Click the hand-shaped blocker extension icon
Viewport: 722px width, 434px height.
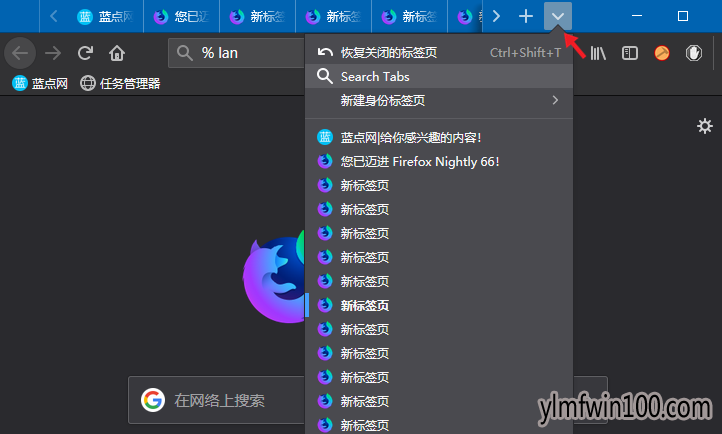coord(693,53)
